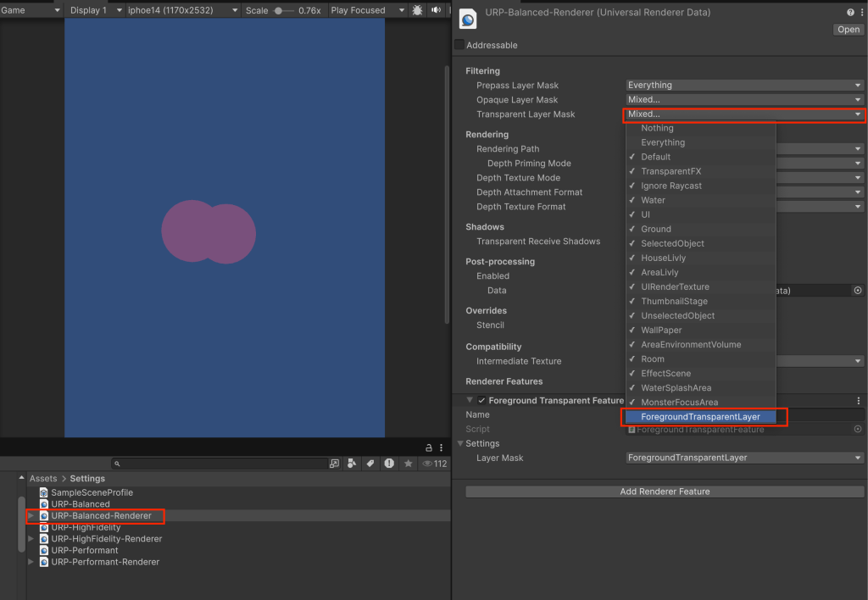
Task: Adjust the Scale slider in Game view
Action: click(x=280, y=9)
